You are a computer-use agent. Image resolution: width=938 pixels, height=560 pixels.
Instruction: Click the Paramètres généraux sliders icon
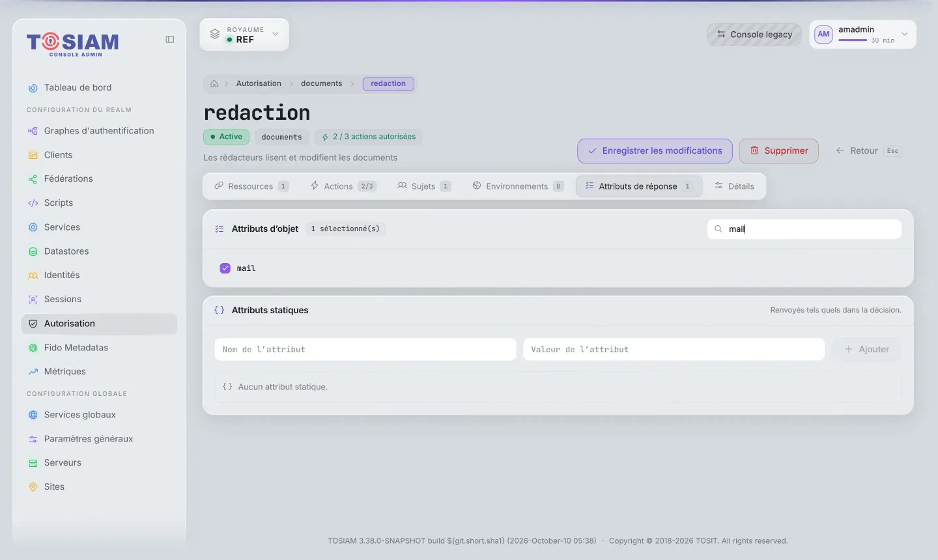pyautogui.click(x=33, y=439)
